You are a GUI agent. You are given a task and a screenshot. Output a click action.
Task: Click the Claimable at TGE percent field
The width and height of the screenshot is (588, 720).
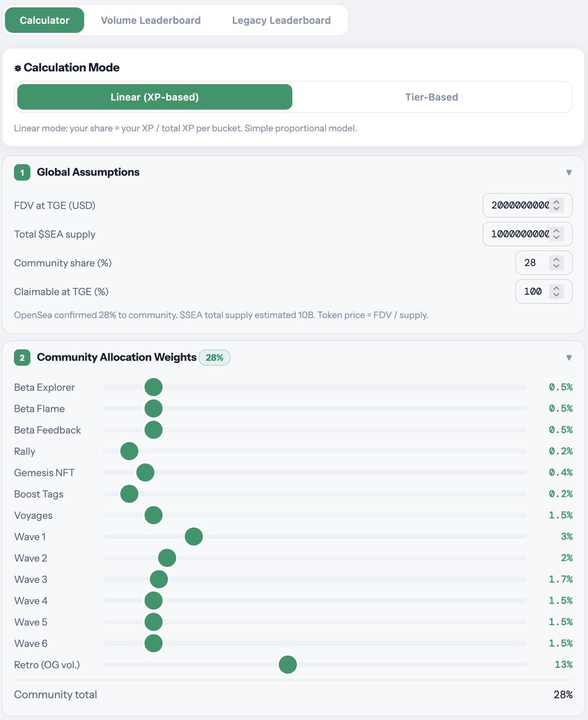point(544,292)
